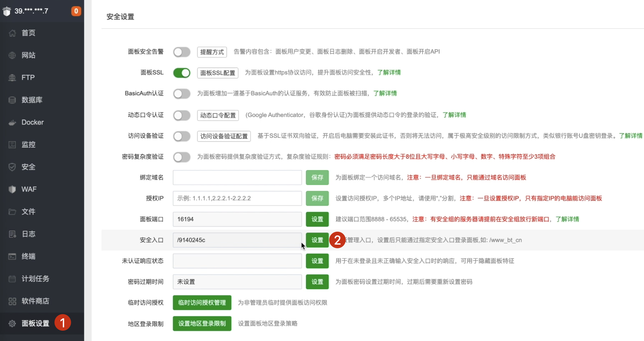Click the 绑定域名 input field
This screenshot has height=341, width=644.
coord(237,178)
